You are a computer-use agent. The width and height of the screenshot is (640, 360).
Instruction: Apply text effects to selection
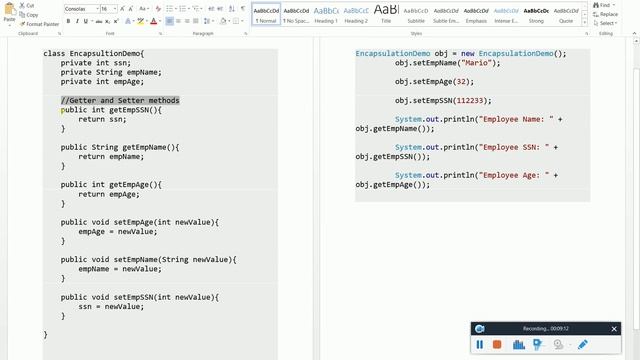pos(128,21)
